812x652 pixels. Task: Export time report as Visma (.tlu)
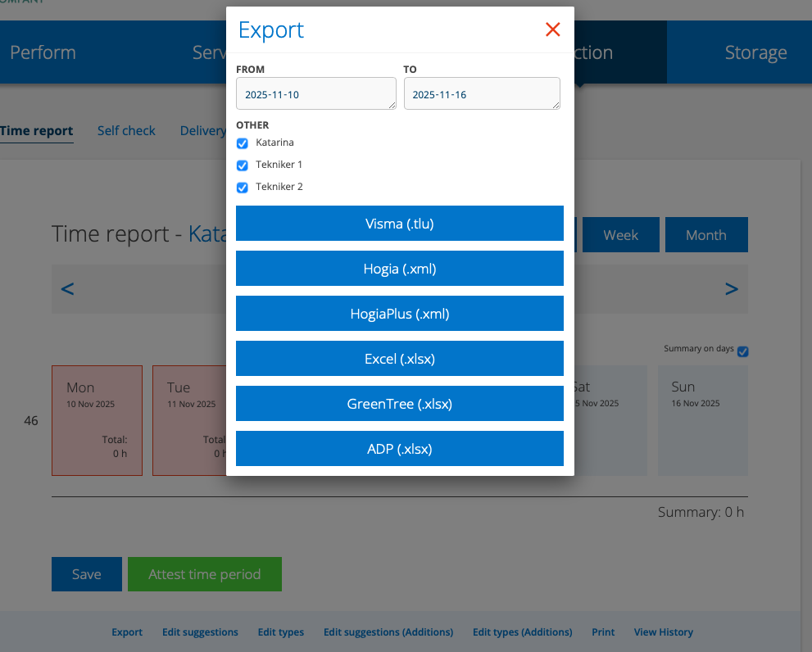pyautogui.click(x=399, y=223)
